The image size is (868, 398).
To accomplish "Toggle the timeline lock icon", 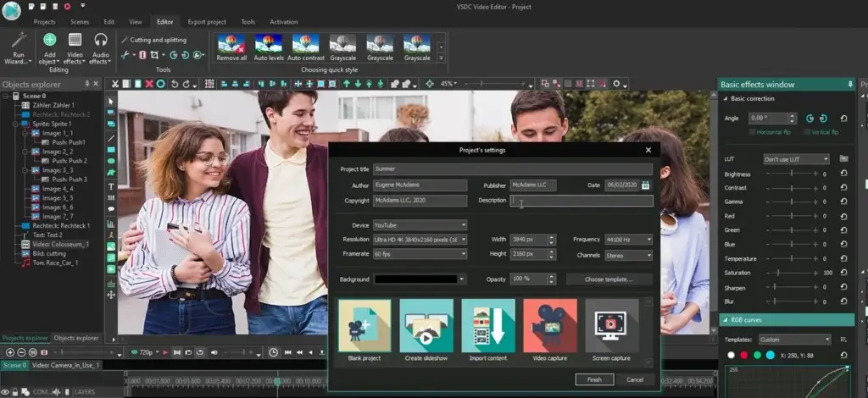I will click(x=15, y=392).
